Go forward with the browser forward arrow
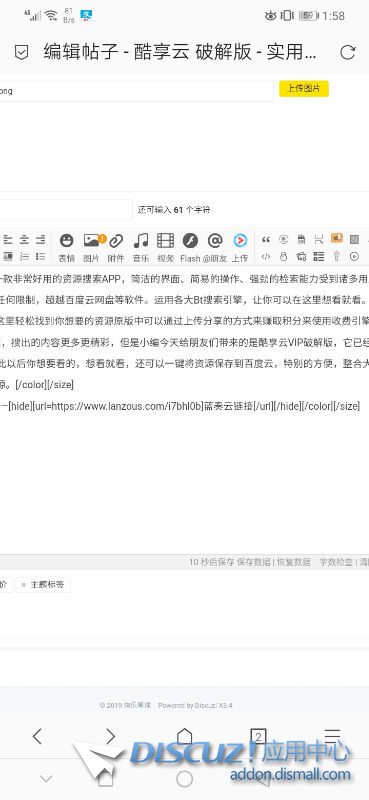 110,736
